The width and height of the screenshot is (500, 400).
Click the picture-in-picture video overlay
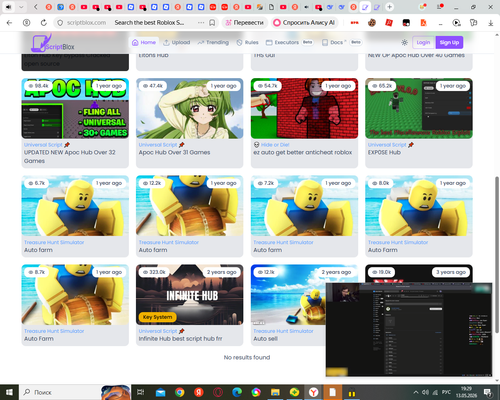coord(409,329)
